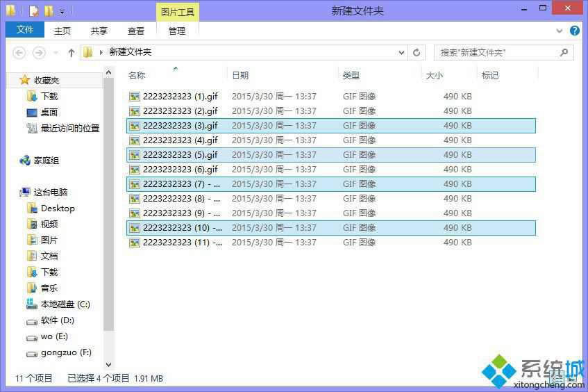This screenshot has width=588, height=392.
Task: Open the quick access toolbar customize dropdown
Action: point(62,12)
